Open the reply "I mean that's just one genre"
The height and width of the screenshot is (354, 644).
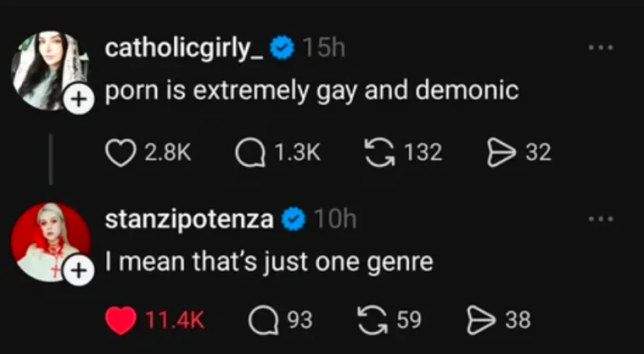point(269,262)
